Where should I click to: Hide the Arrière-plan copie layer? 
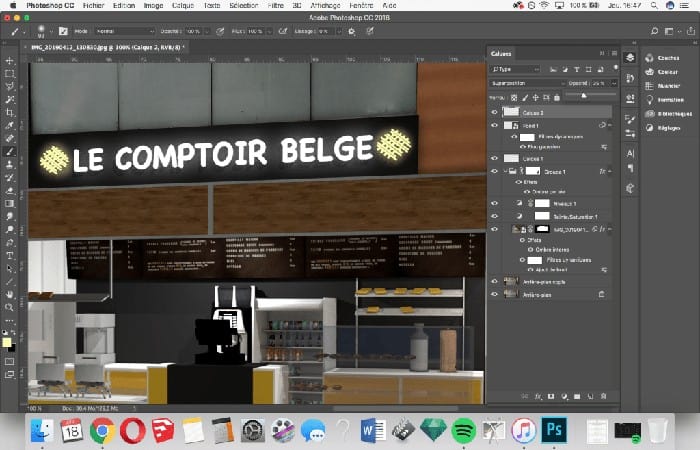click(x=494, y=281)
